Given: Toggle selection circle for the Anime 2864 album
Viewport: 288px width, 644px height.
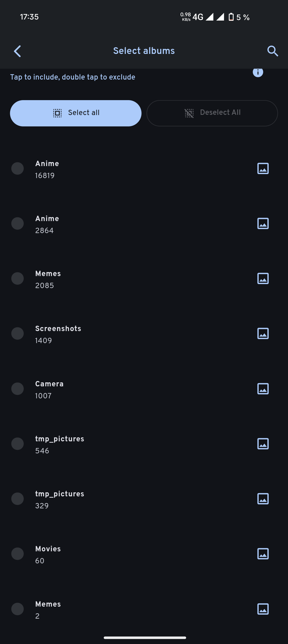Looking at the screenshot, I should coord(18,223).
